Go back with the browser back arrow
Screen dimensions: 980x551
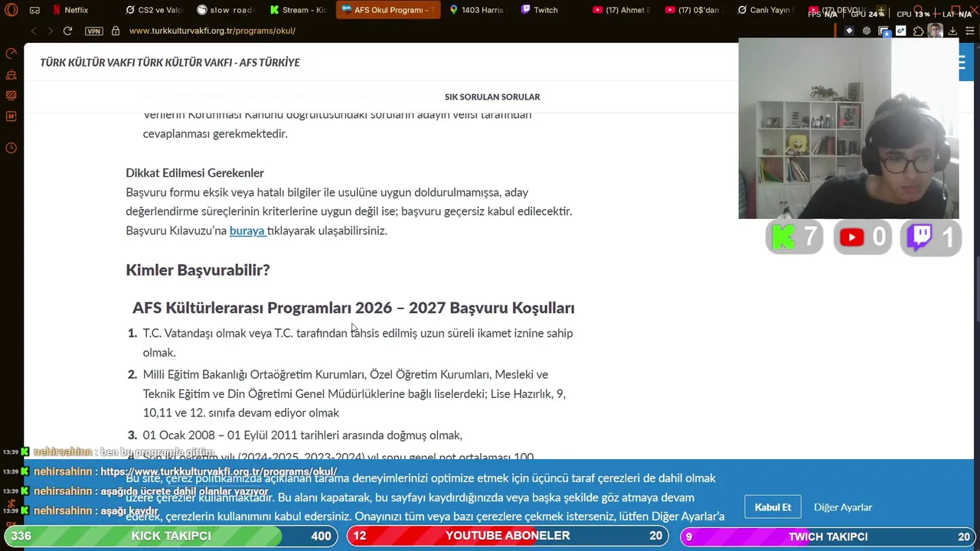[x=34, y=31]
